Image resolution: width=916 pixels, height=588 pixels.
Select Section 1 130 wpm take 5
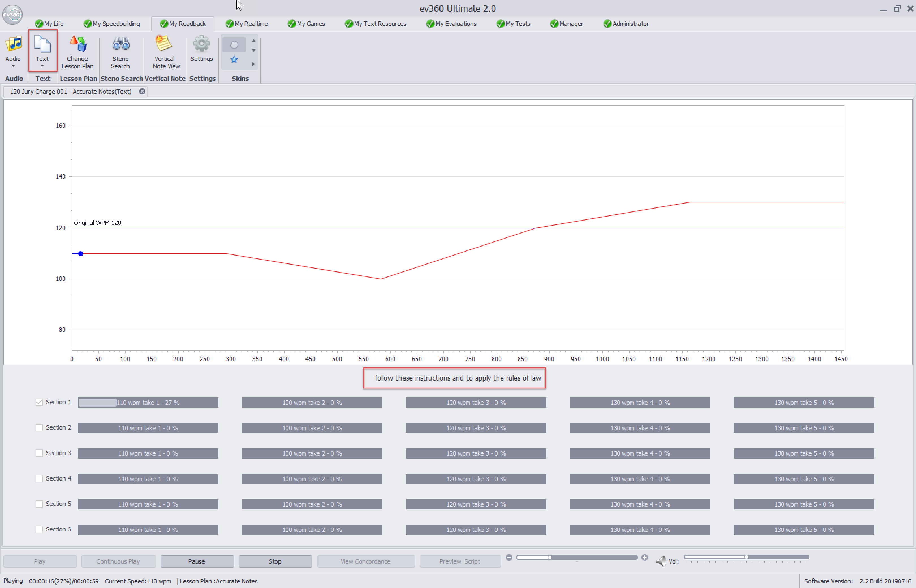804,403
